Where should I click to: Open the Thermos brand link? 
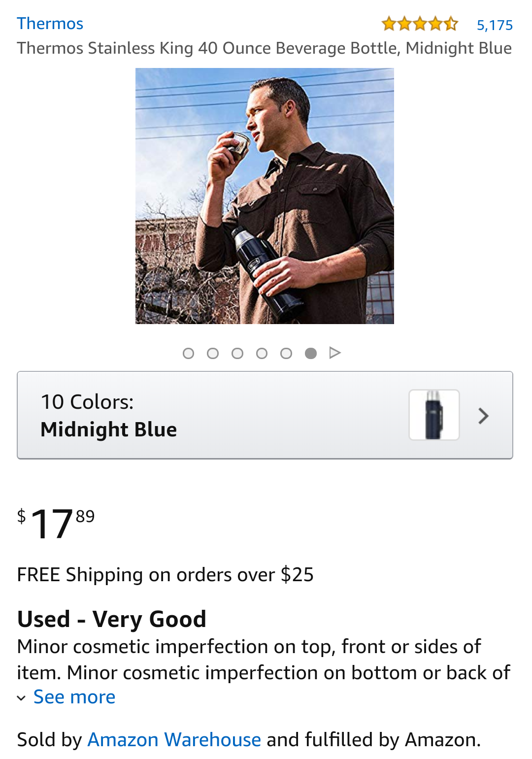[x=50, y=24]
